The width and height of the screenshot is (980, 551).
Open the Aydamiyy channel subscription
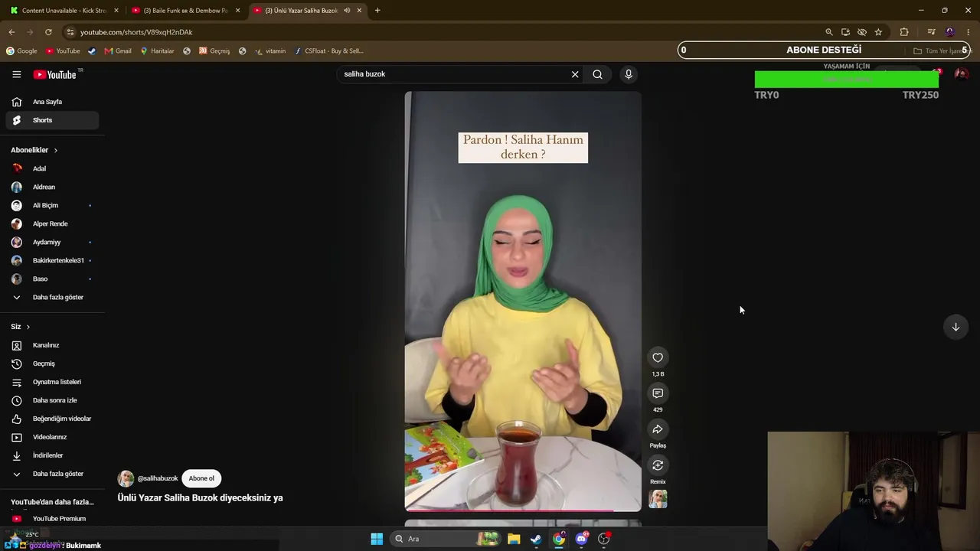52,242
